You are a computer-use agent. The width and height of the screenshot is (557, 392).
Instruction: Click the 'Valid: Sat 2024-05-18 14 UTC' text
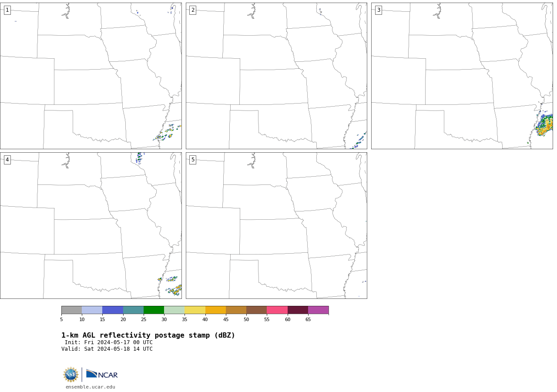(x=107, y=349)
